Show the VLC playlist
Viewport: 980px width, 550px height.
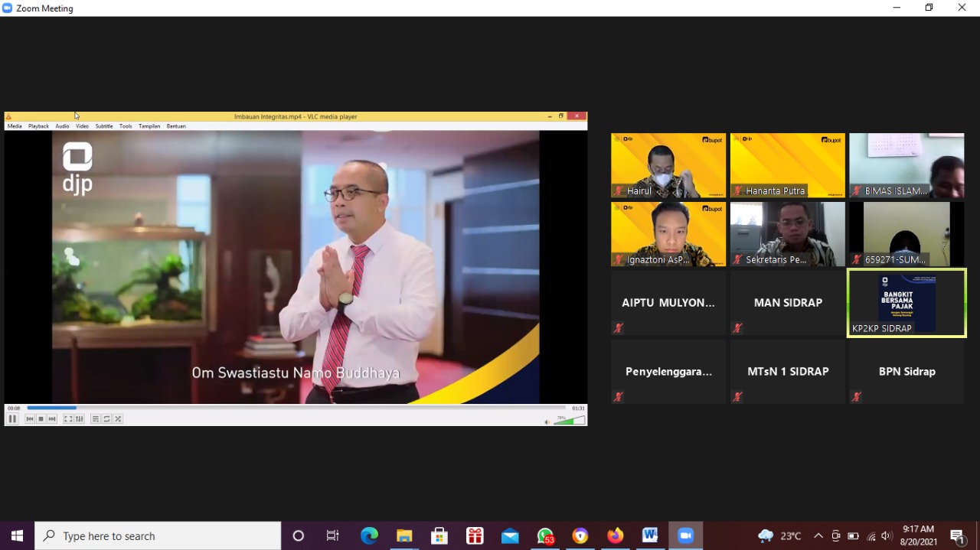(x=96, y=418)
